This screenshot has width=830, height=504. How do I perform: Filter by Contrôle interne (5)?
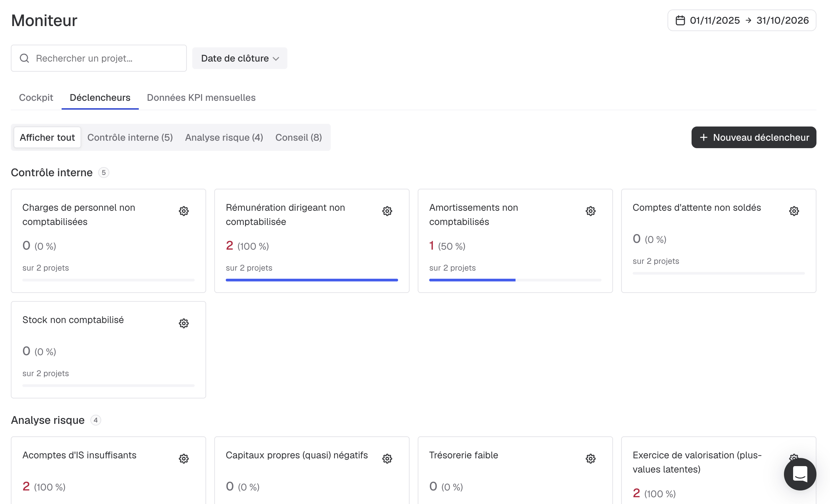[130, 137]
